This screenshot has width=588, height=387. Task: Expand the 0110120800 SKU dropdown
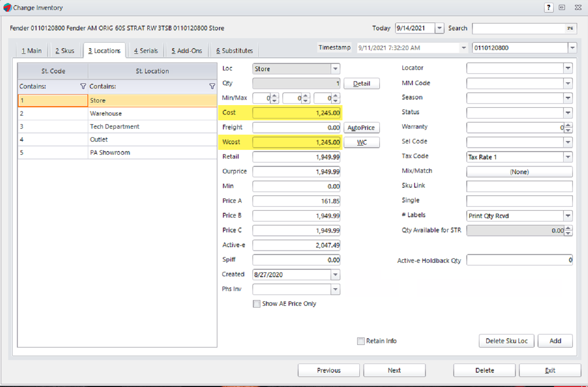click(x=572, y=48)
